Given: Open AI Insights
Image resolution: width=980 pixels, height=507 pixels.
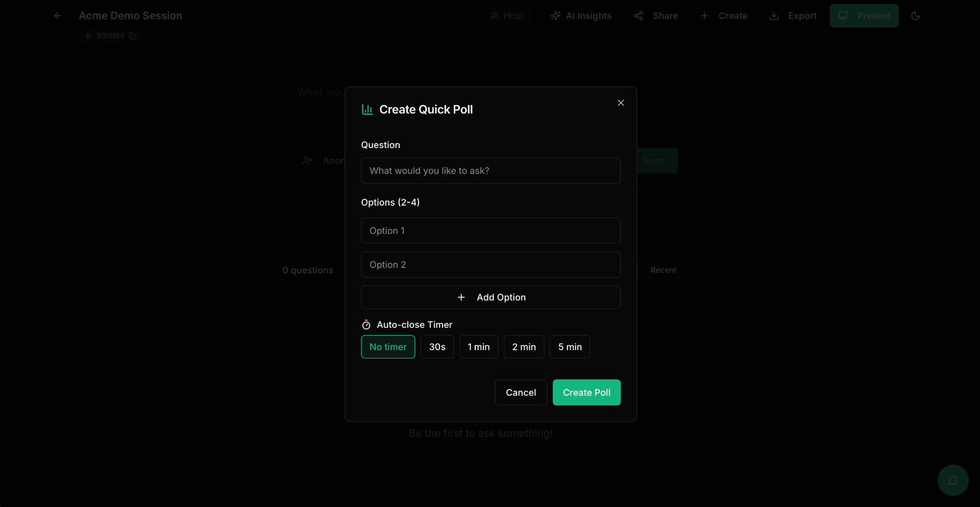Looking at the screenshot, I should [581, 16].
